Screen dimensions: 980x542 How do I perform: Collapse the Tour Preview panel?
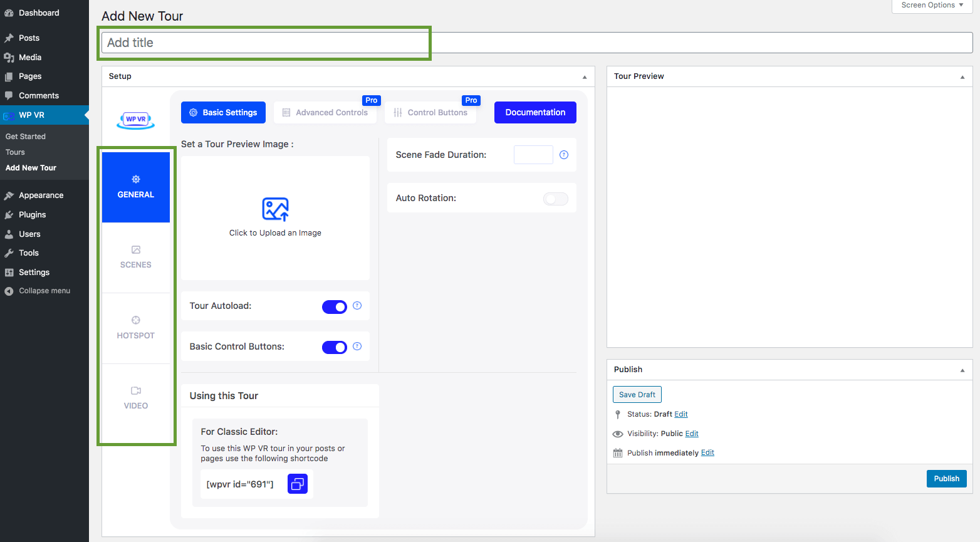[x=962, y=77]
